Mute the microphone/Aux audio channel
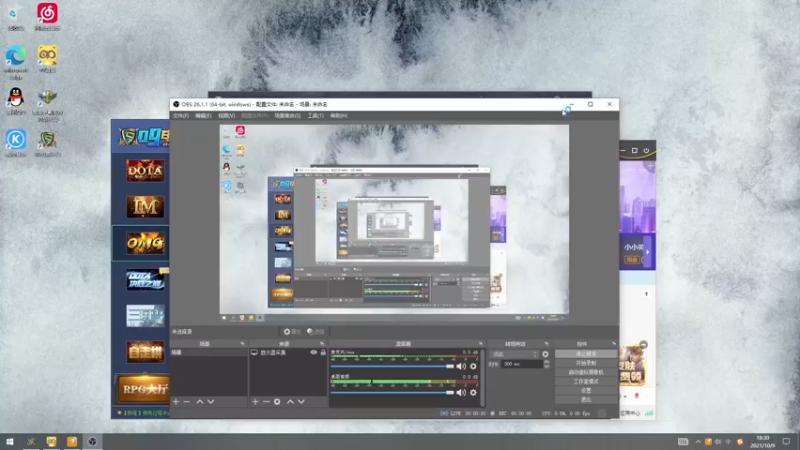This screenshot has height=450, width=800. click(x=461, y=366)
